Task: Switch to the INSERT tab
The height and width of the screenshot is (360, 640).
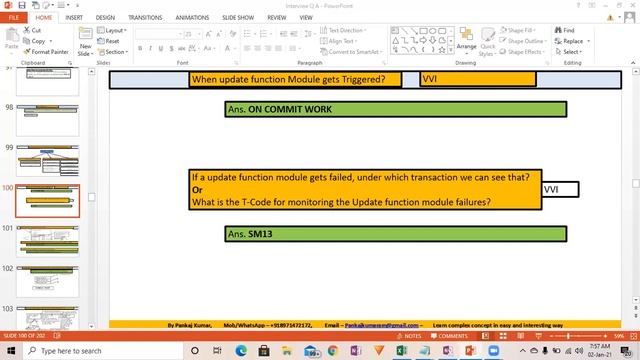Action: 74,18
